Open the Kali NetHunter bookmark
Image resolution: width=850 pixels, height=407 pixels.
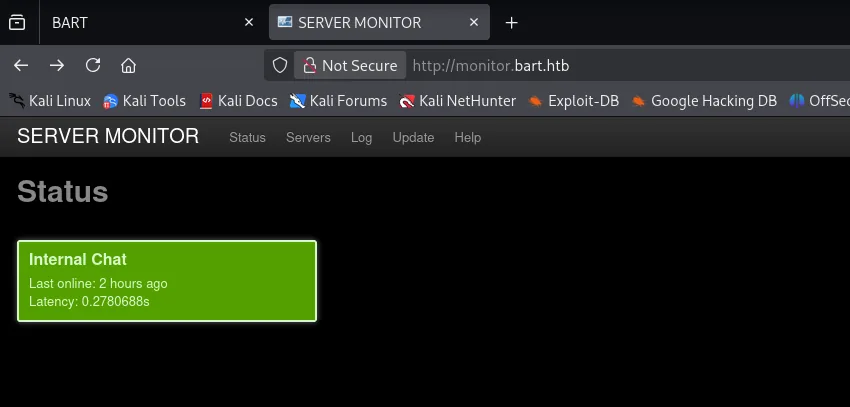(x=458, y=101)
